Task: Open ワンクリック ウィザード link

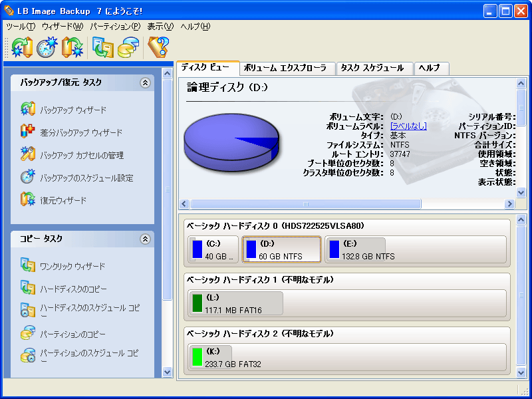Action: coord(72,267)
